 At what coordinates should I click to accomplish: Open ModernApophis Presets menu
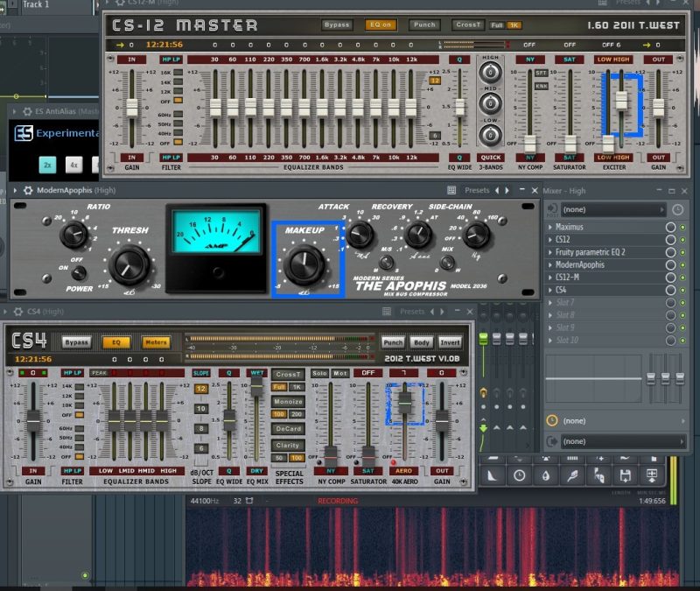coord(477,190)
